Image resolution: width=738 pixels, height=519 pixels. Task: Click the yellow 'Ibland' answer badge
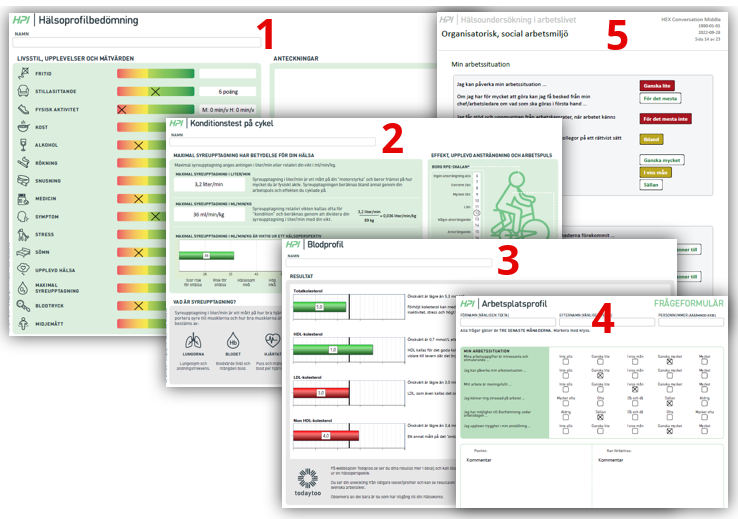(x=651, y=139)
